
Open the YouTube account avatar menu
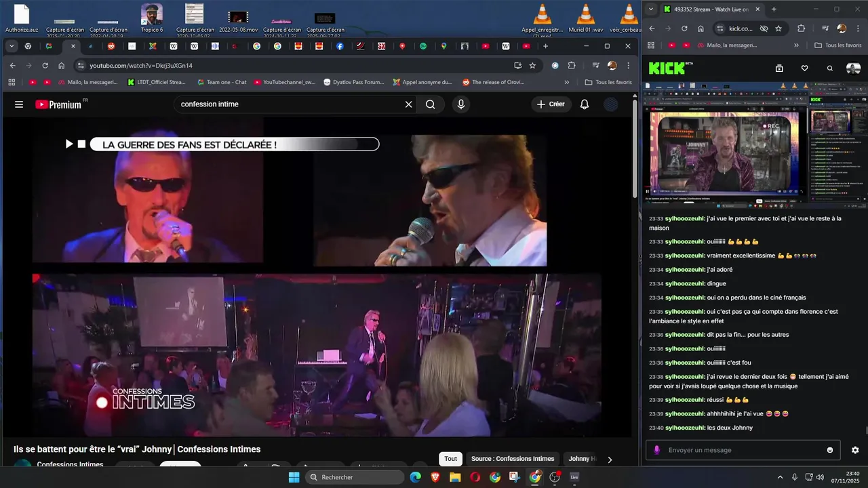pyautogui.click(x=611, y=104)
